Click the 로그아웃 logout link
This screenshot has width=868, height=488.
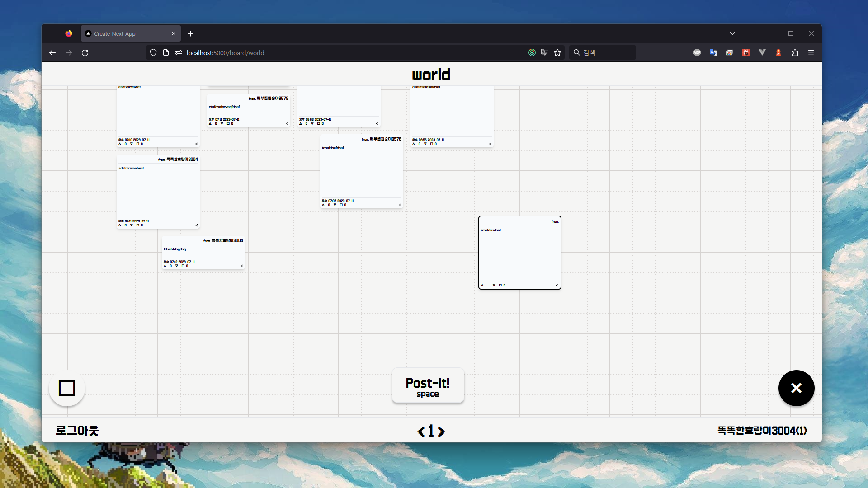pyautogui.click(x=77, y=430)
